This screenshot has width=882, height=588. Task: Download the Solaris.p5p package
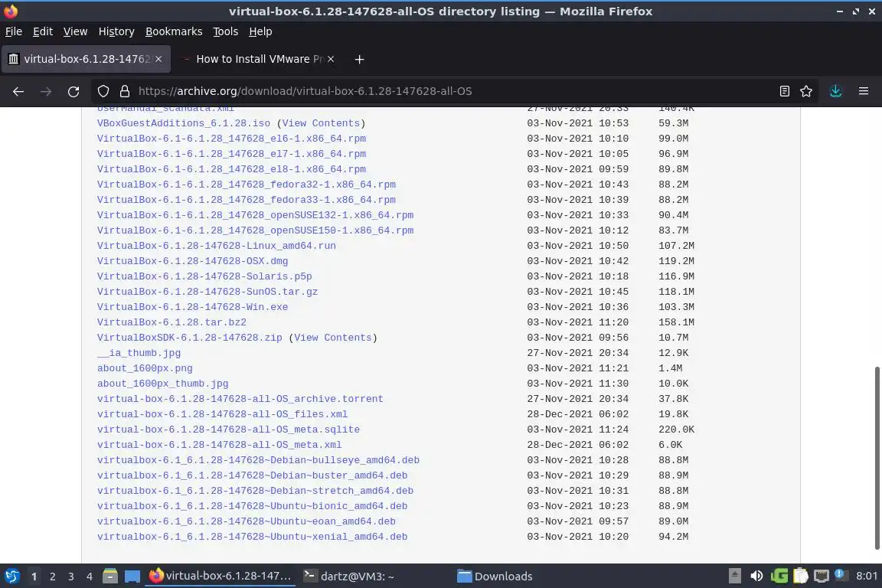204,276
